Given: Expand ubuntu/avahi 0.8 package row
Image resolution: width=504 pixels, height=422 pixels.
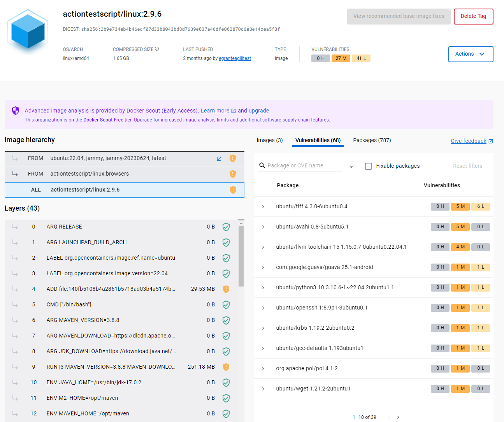Looking at the screenshot, I should point(263,227).
